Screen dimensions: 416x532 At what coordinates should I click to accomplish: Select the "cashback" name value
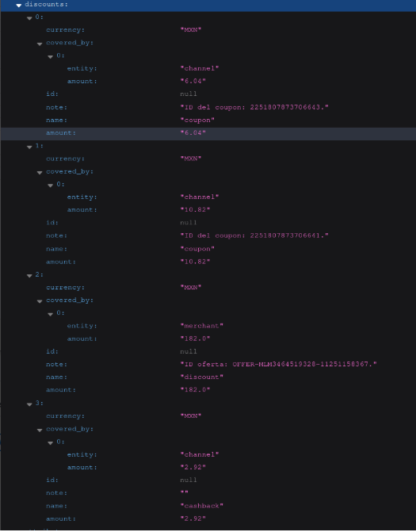coord(202,506)
